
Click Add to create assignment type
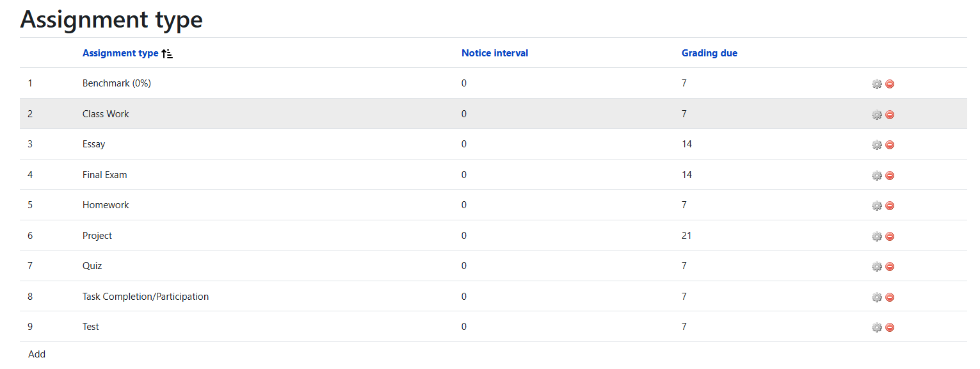(36, 354)
